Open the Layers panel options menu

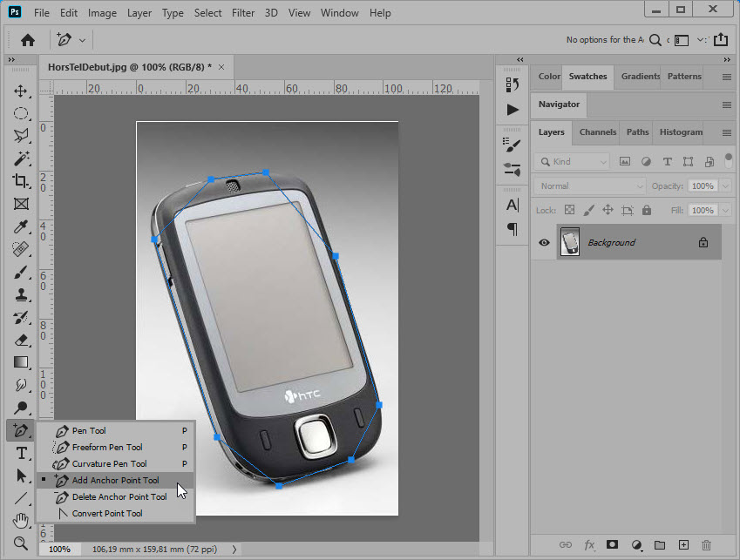[727, 133]
